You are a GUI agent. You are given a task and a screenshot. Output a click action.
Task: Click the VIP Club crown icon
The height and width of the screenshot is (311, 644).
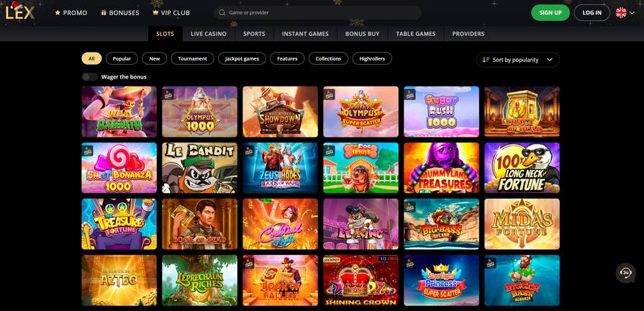[x=155, y=13]
